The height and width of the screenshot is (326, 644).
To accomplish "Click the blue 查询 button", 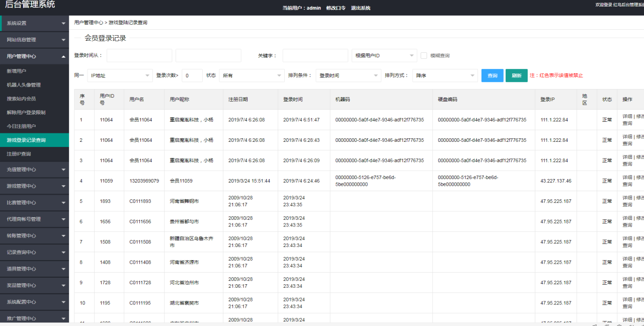I will coord(492,75).
